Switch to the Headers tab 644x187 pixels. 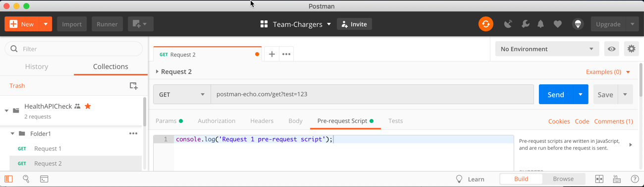262,121
